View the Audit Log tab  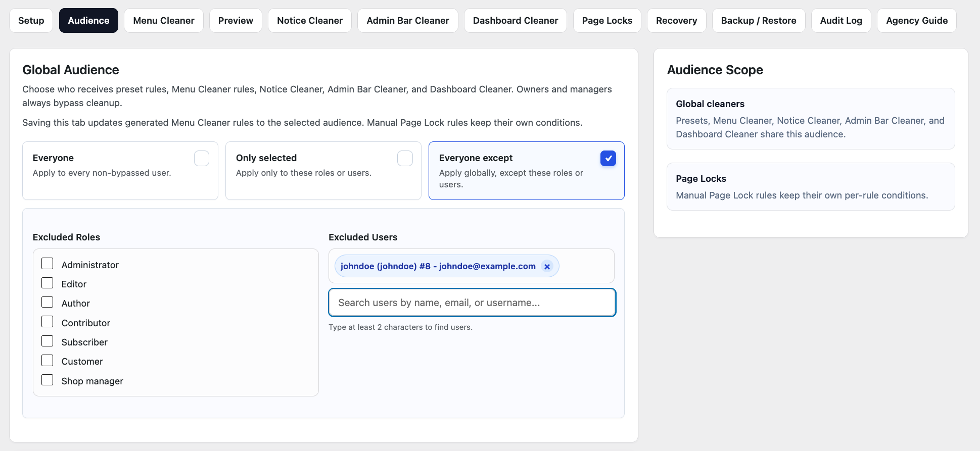tap(841, 21)
